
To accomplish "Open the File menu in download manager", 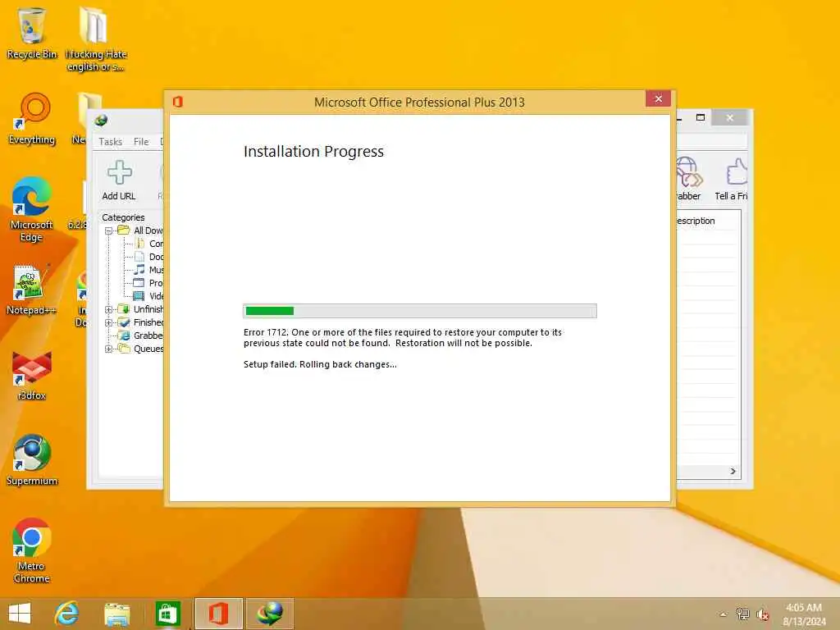I will pyautogui.click(x=141, y=141).
